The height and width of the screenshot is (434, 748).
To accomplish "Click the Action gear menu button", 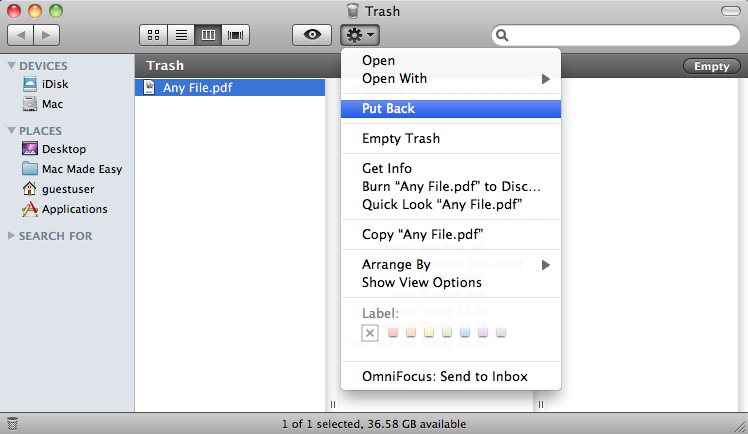I will [x=360, y=34].
